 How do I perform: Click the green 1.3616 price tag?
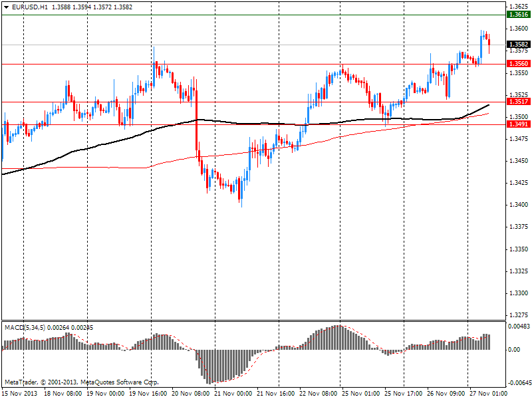coord(517,15)
